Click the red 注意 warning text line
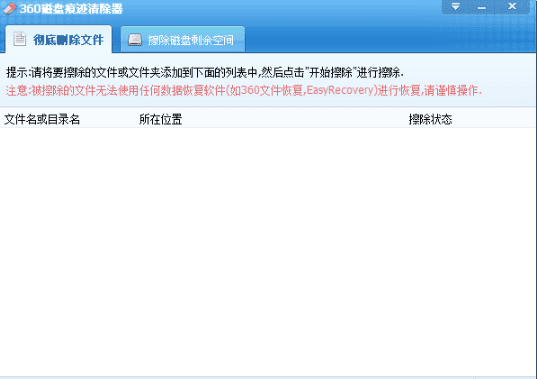The width and height of the screenshot is (537, 379). 244,90
